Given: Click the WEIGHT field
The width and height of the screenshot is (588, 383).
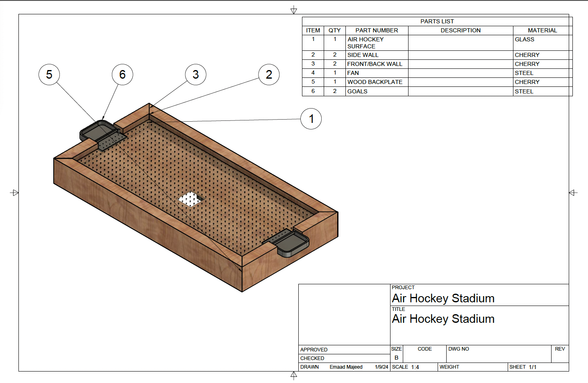Looking at the screenshot, I should coord(473,367).
